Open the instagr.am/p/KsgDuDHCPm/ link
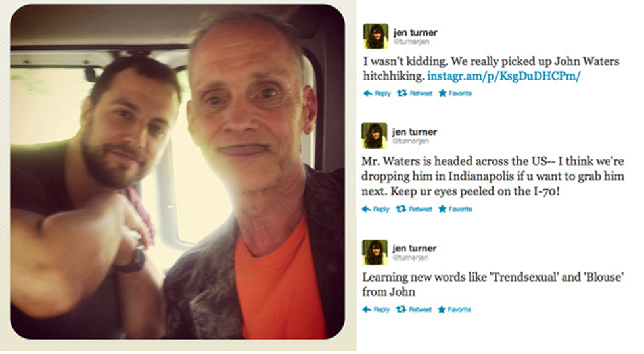 click(x=504, y=76)
